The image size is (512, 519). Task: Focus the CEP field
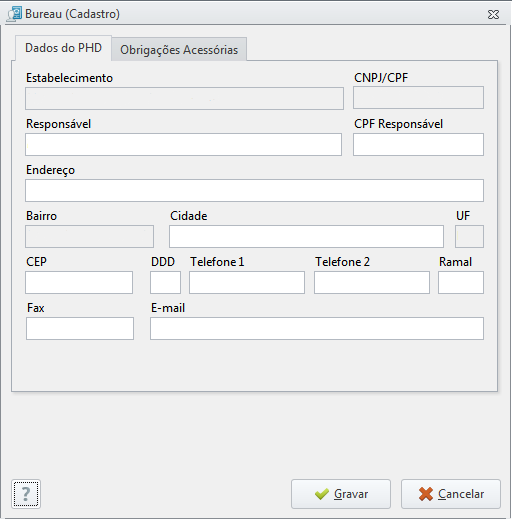[79, 282]
